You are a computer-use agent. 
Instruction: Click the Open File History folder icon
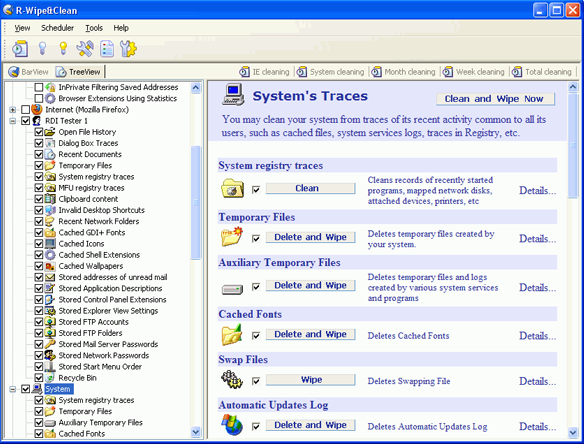(50, 132)
